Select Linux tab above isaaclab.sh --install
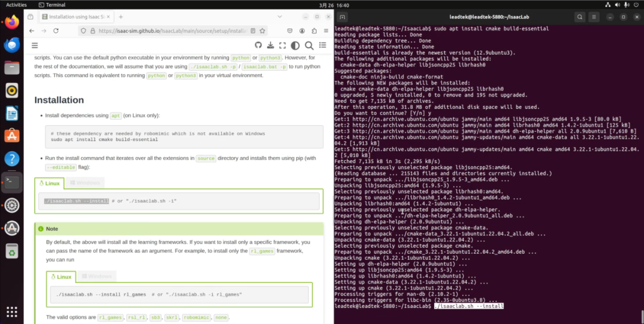The height and width of the screenshot is (324, 644). point(49,183)
